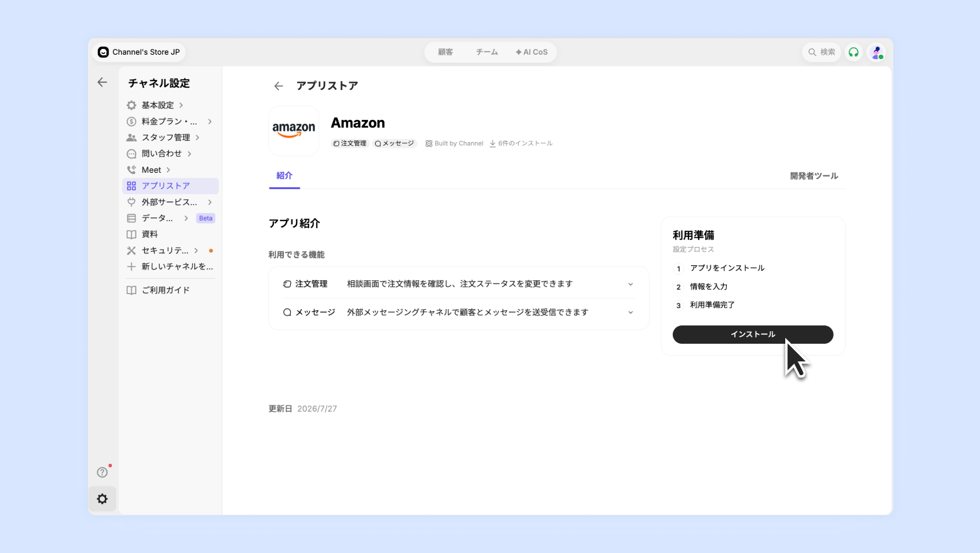Expand the 問い合わせ chevron
Image resolution: width=980 pixels, height=553 pixels.
coord(189,153)
